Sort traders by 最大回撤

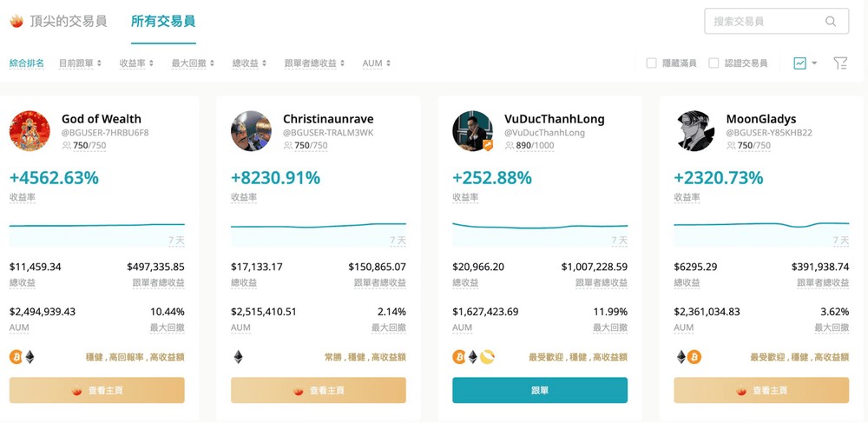coord(193,63)
